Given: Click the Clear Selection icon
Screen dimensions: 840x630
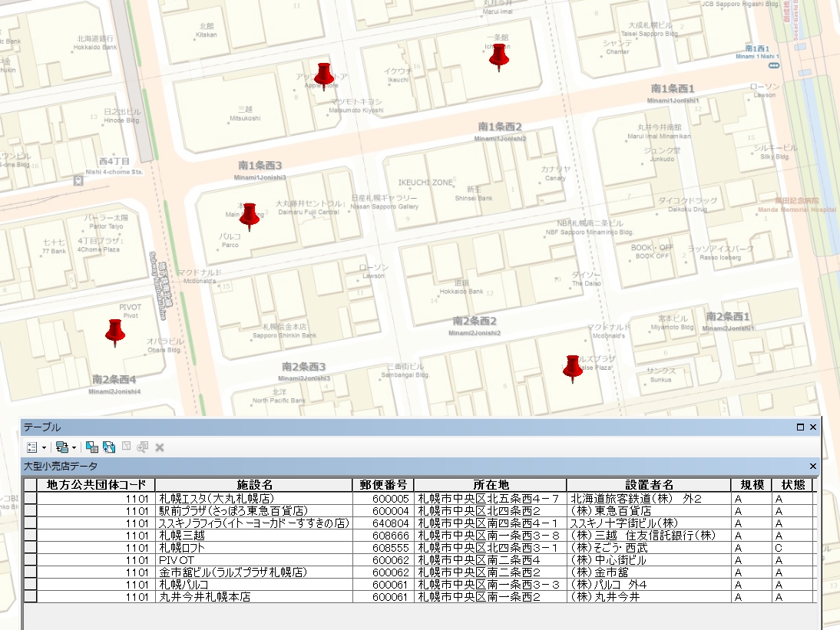Looking at the screenshot, I should [127, 447].
